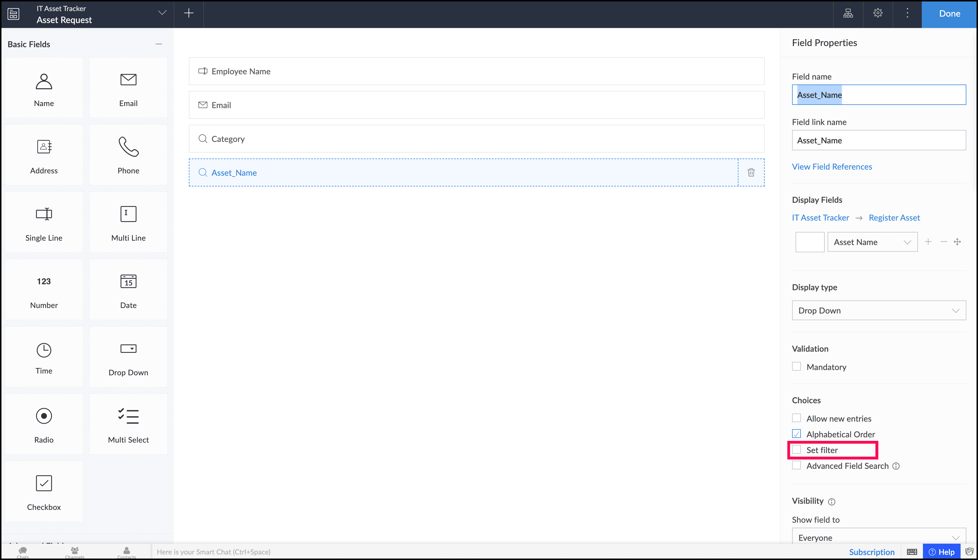Open form settings gear icon
Viewport: 978px width, 560px height.
(878, 13)
